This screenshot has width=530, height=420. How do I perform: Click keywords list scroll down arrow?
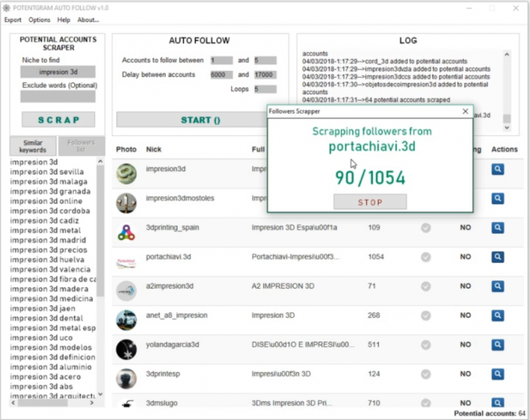point(100,394)
